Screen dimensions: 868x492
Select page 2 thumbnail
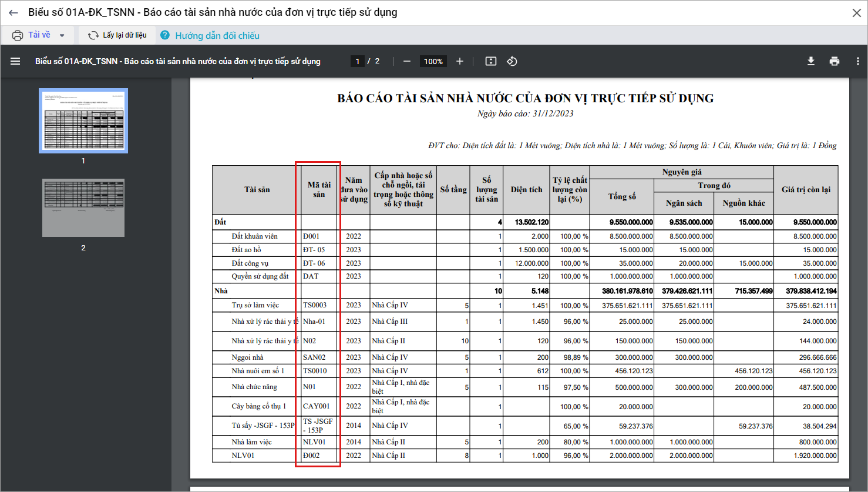[x=83, y=208]
